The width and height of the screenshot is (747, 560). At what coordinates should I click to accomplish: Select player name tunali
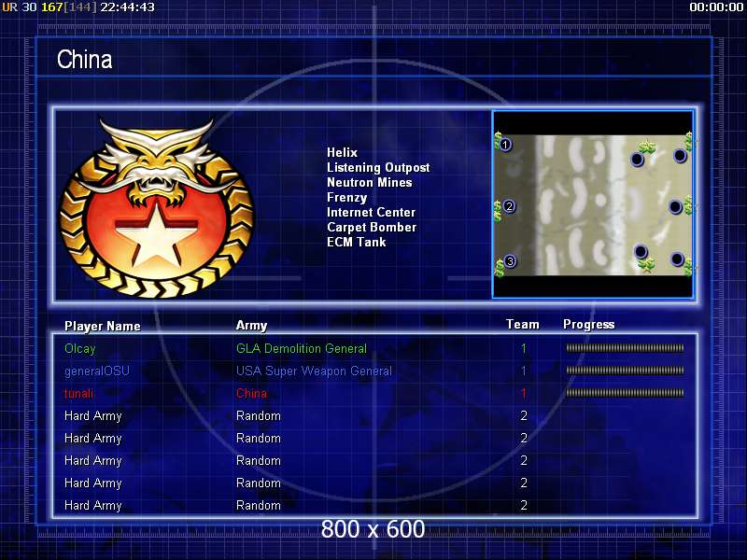tap(78, 393)
